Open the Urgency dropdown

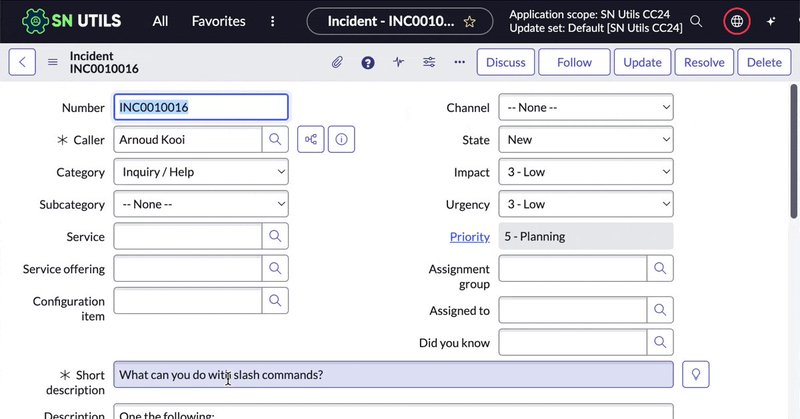[x=586, y=204]
